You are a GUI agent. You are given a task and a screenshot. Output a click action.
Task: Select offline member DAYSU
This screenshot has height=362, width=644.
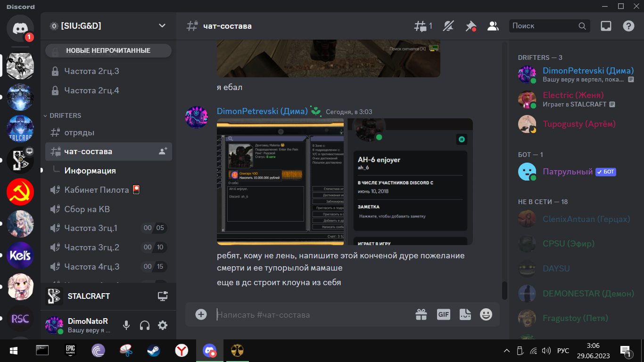click(576, 268)
